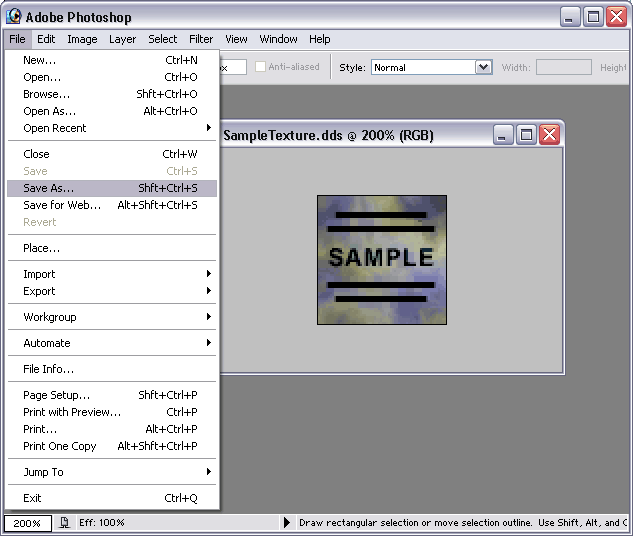Click the 200% zoom field in status bar

coord(27,523)
